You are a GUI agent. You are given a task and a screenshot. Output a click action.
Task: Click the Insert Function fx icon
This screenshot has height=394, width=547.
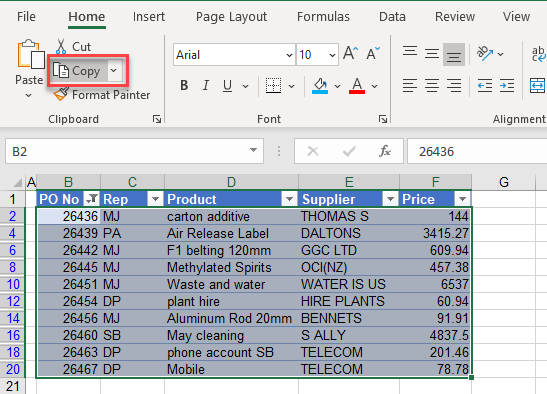385,151
